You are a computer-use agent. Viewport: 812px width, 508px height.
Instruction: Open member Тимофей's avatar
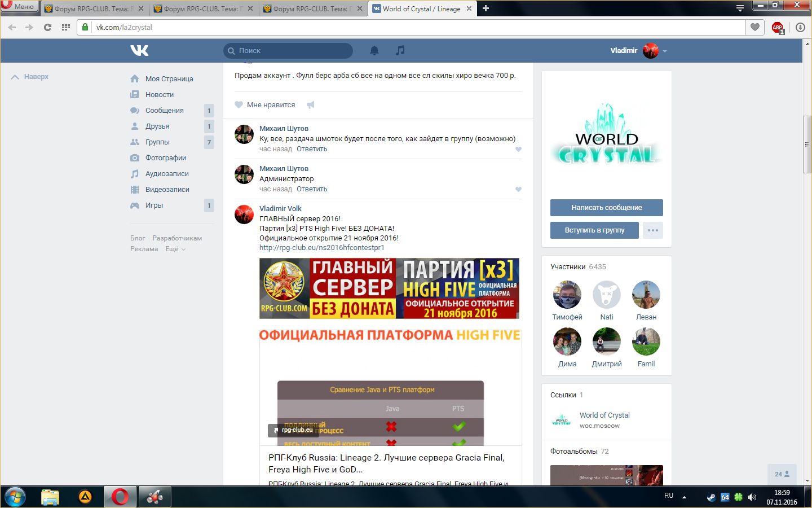pos(567,295)
